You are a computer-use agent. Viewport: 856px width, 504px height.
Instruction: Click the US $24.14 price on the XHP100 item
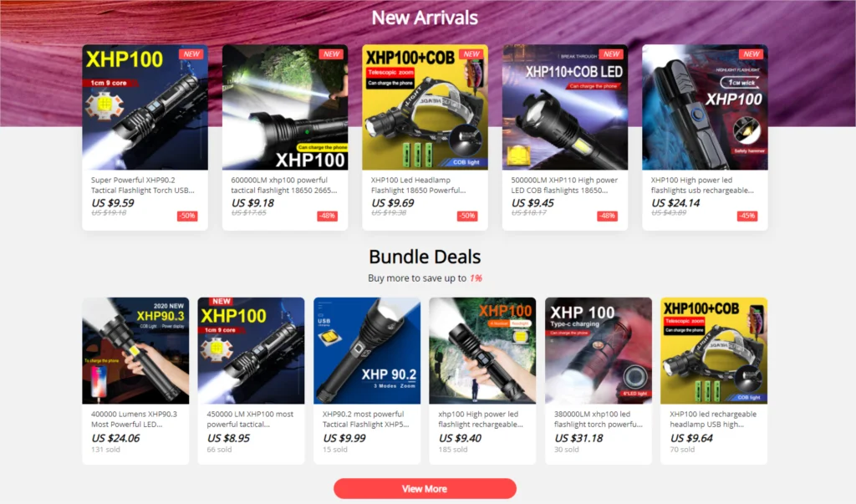(x=675, y=203)
